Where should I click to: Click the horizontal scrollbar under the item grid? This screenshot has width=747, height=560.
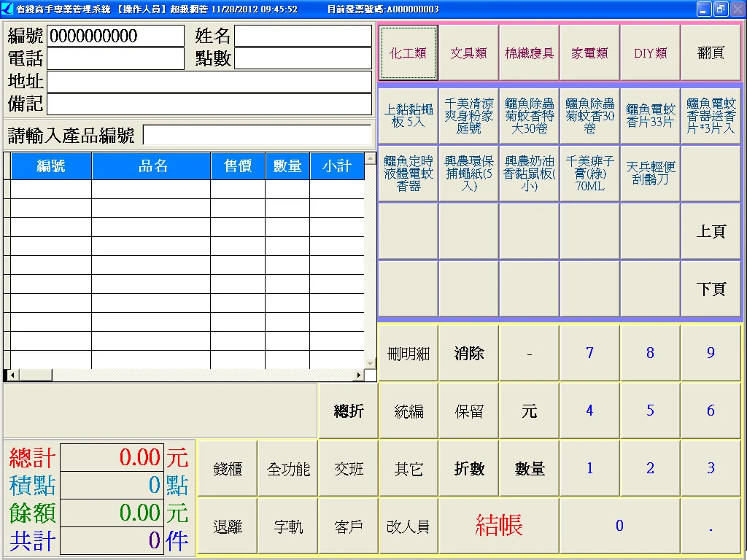(x=182, y=374)
